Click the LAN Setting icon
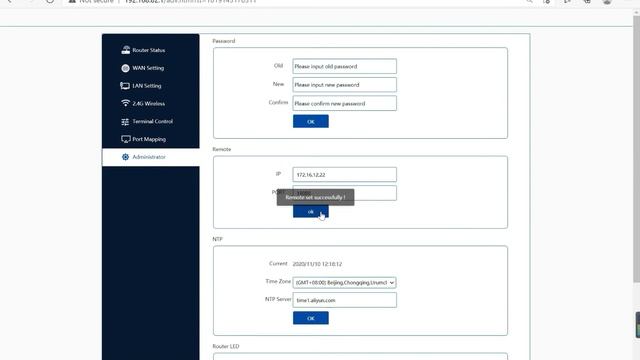640x360 pixels. point(125,86)
